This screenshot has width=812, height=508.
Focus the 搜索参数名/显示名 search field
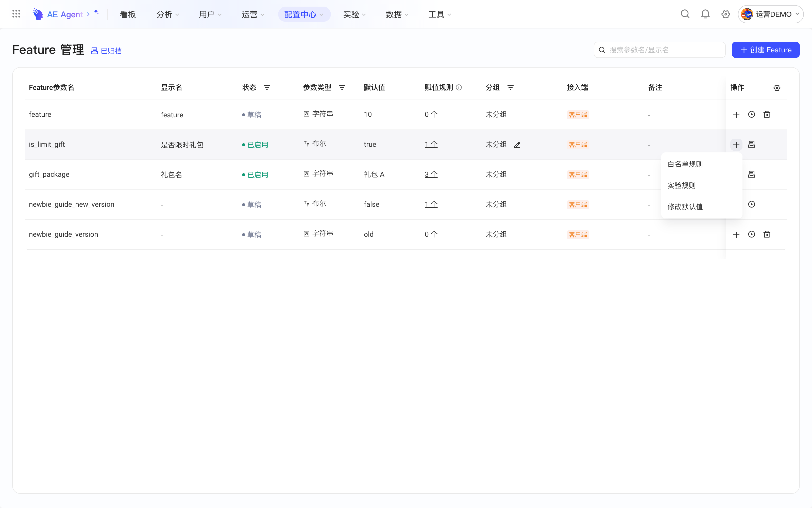(659, 50)
